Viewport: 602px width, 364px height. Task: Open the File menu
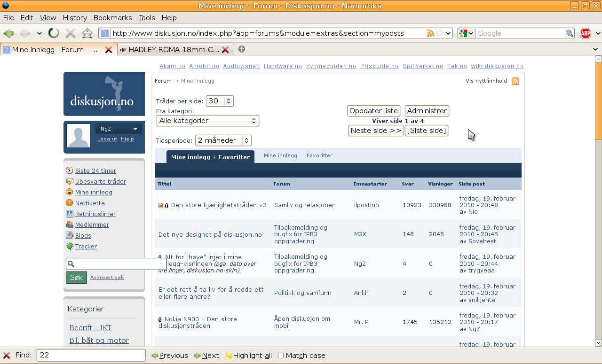point(8,18)
